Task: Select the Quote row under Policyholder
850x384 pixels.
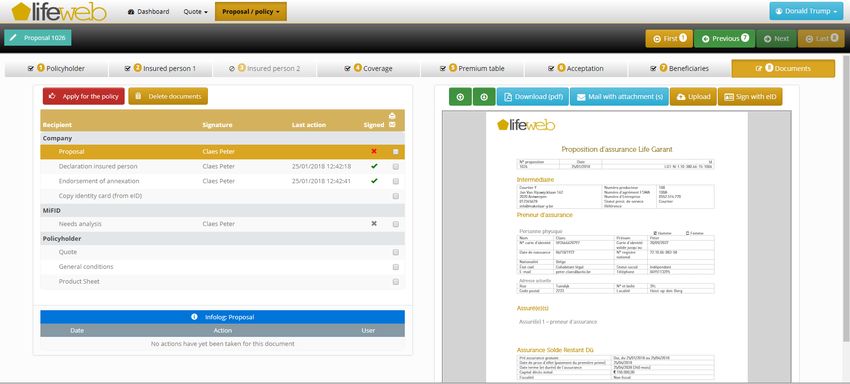Action: [x=222, y=252]
